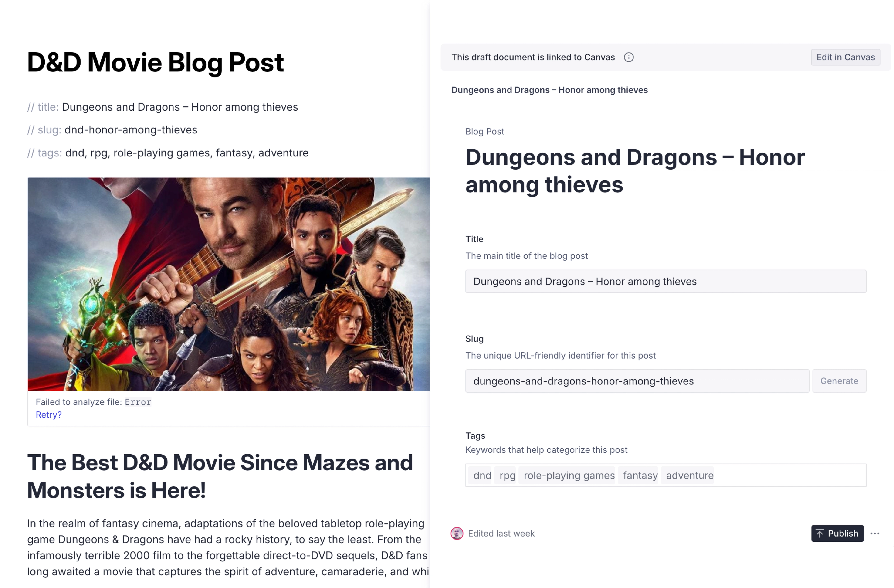Click the Edit in Canvas button
The height and width of the screenshot is (588, 894).
(x=845, y=57)
